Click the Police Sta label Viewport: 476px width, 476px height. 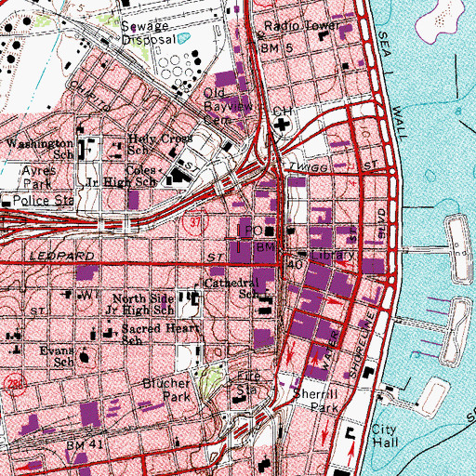tap(44, 201)
